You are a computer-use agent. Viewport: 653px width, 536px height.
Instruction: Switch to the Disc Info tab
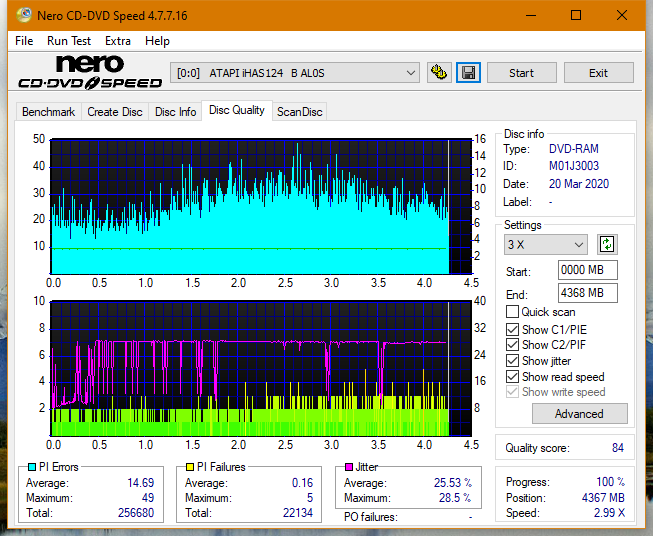(175, 112)
